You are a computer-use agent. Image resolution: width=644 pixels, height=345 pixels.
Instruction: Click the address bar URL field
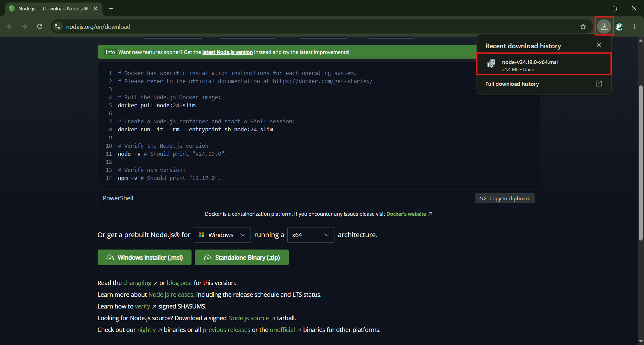point(319,26)
